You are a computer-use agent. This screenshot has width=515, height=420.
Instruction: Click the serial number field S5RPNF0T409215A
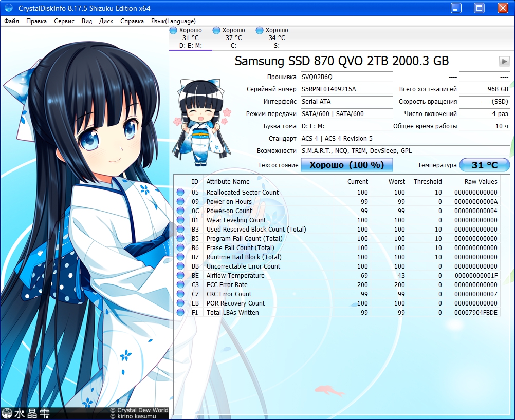coord(346,89)
